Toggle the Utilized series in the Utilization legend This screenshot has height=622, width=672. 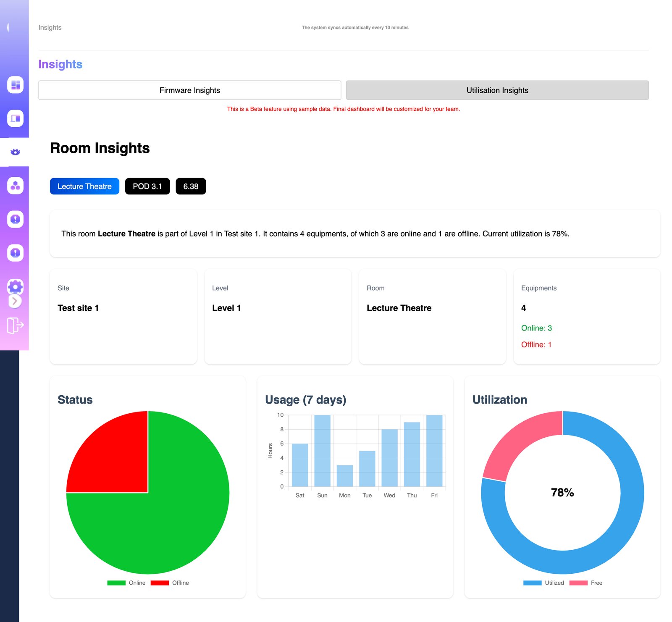(x=543, y=583)
